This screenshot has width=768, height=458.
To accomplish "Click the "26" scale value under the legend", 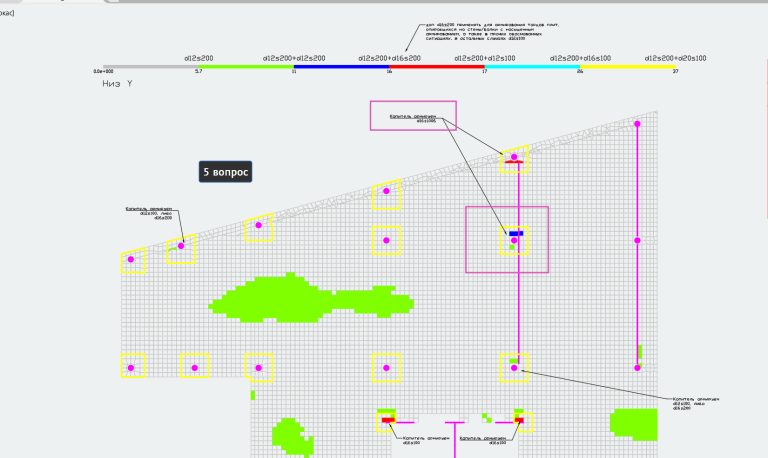I will pos(580,72).
